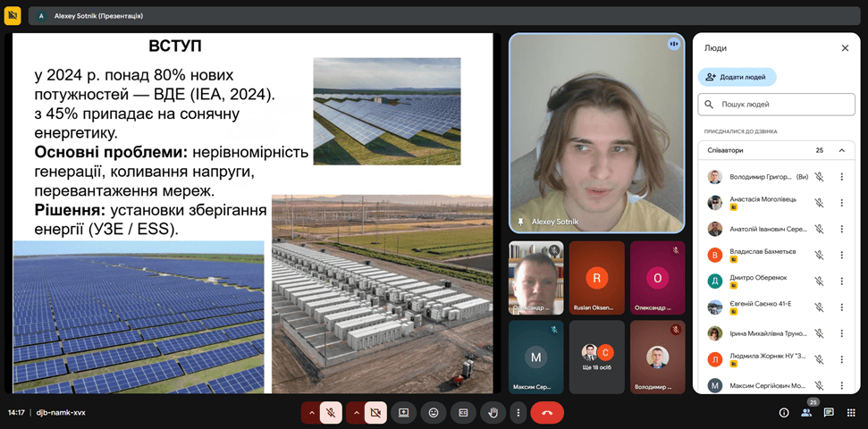The height and width of the screenshot is (429, 868).
Task: Raise hand using the hand icon
Action: pos(493,412)
